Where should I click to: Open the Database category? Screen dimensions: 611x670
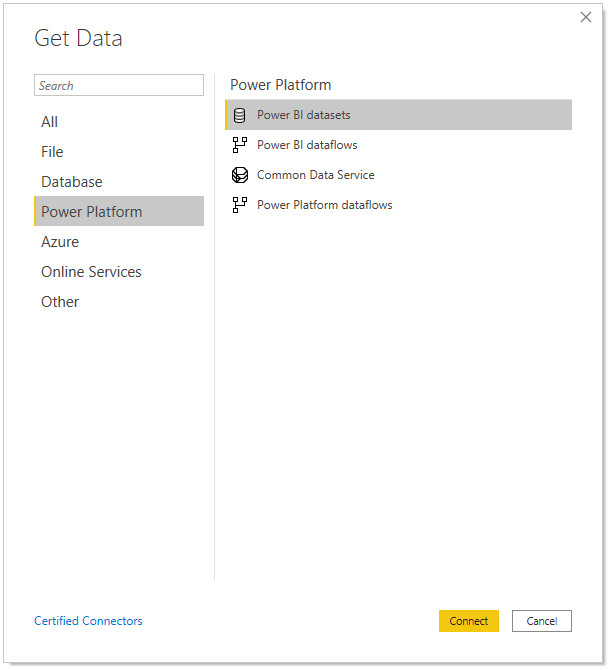[119, 182]
